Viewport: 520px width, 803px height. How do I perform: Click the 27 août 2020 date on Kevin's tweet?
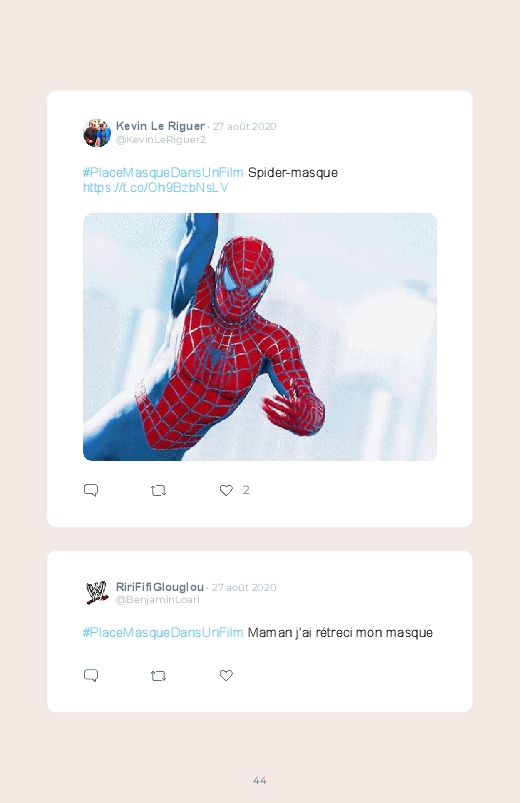coord(244,126)
